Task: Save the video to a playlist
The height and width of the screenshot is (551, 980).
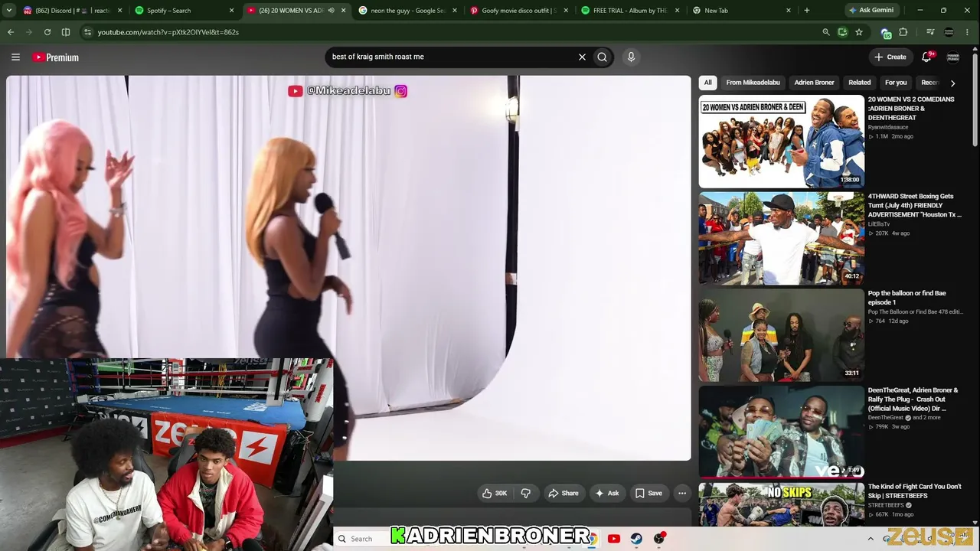Action: (648, 494)
